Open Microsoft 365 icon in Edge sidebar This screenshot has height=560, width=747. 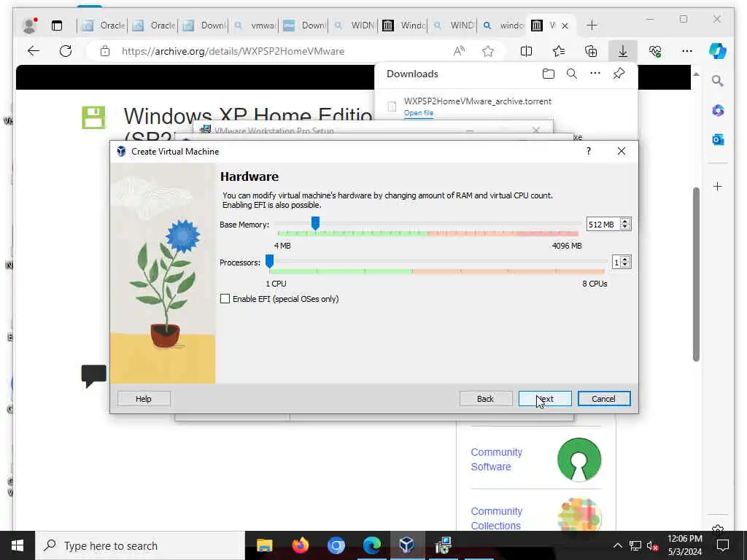[718, 111]
